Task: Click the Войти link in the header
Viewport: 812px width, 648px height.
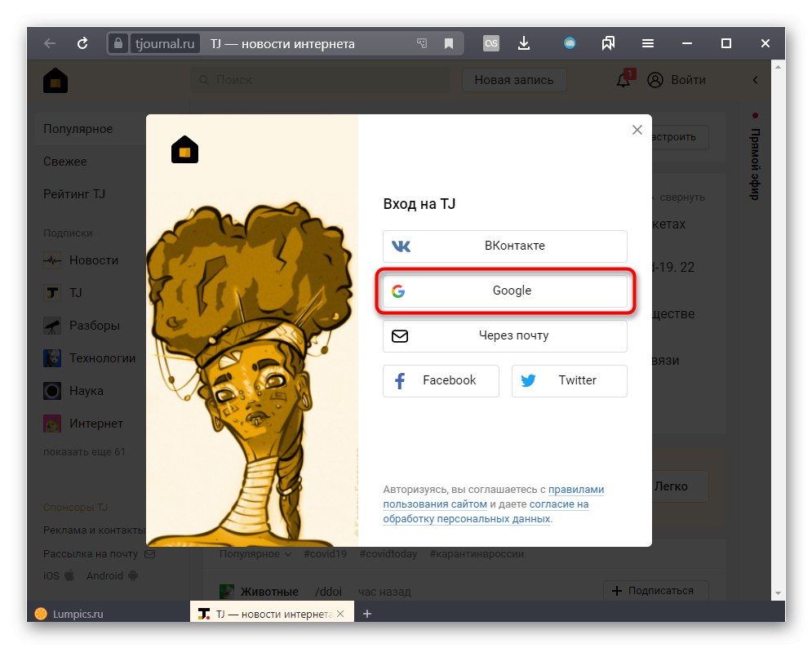Action: [x=688, y=80]
